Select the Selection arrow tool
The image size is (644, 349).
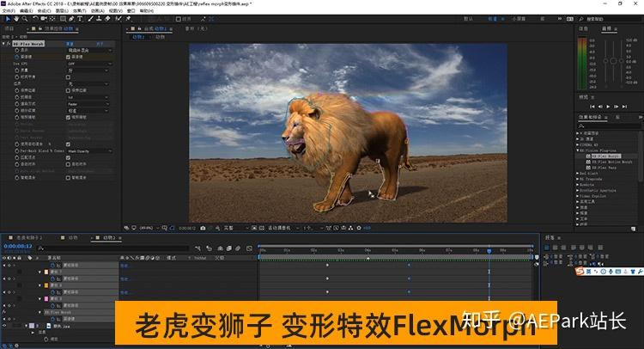pyautogui.click(x=8, y=19)
